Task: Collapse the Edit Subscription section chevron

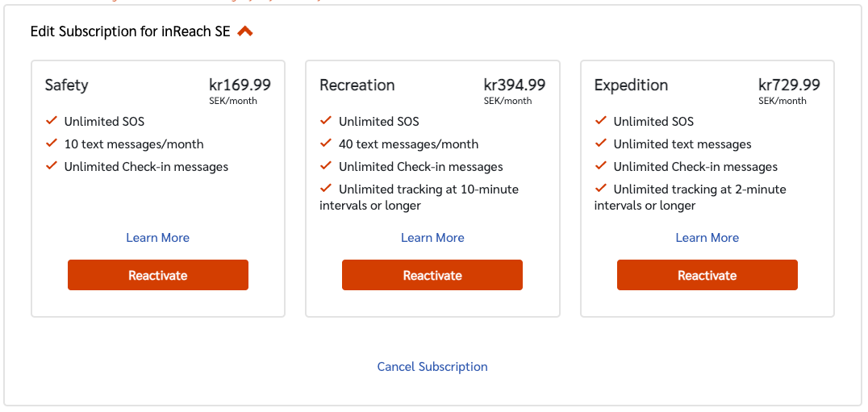Action: [245, 31]
